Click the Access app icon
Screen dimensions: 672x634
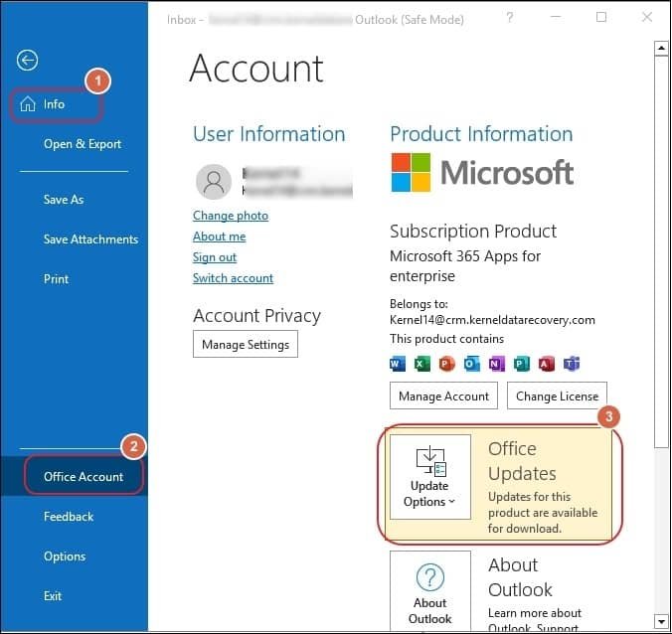click(547, 364)
